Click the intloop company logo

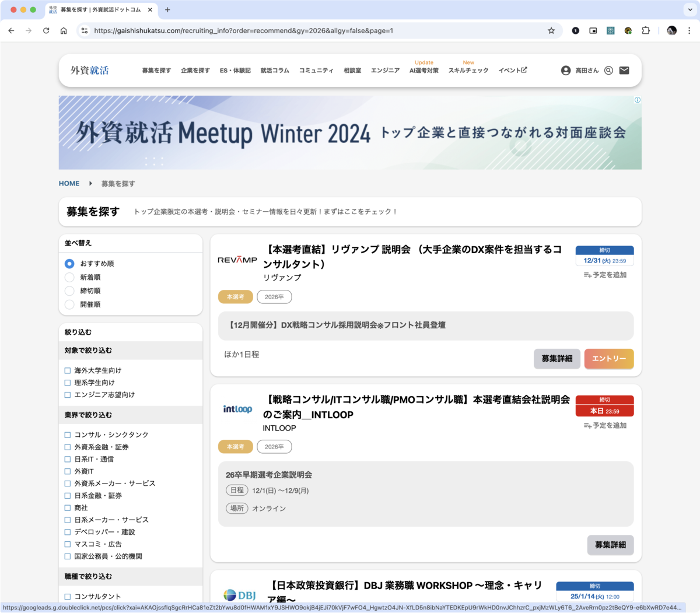237,409
